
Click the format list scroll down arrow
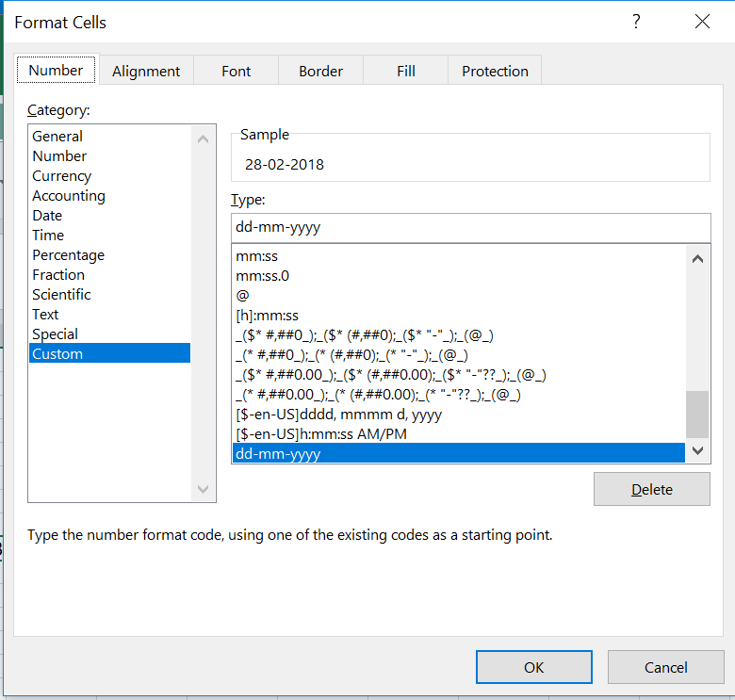click(x=697, y=450)
